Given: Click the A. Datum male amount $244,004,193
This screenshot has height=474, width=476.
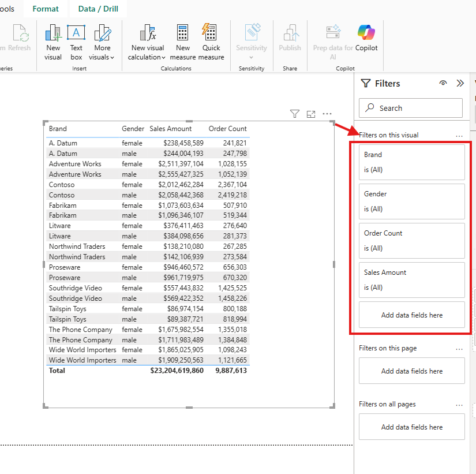Looking at the screenshot, I should 183,154.
